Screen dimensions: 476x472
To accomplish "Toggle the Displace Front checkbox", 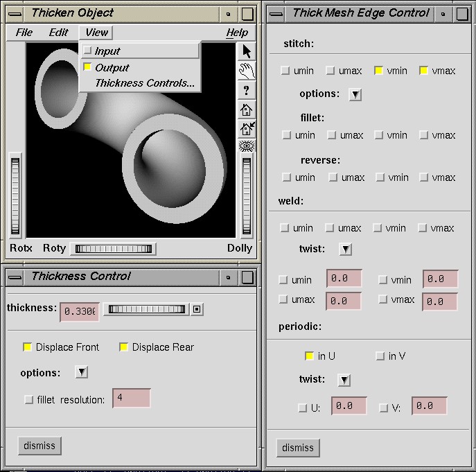I will coord(28,347).
